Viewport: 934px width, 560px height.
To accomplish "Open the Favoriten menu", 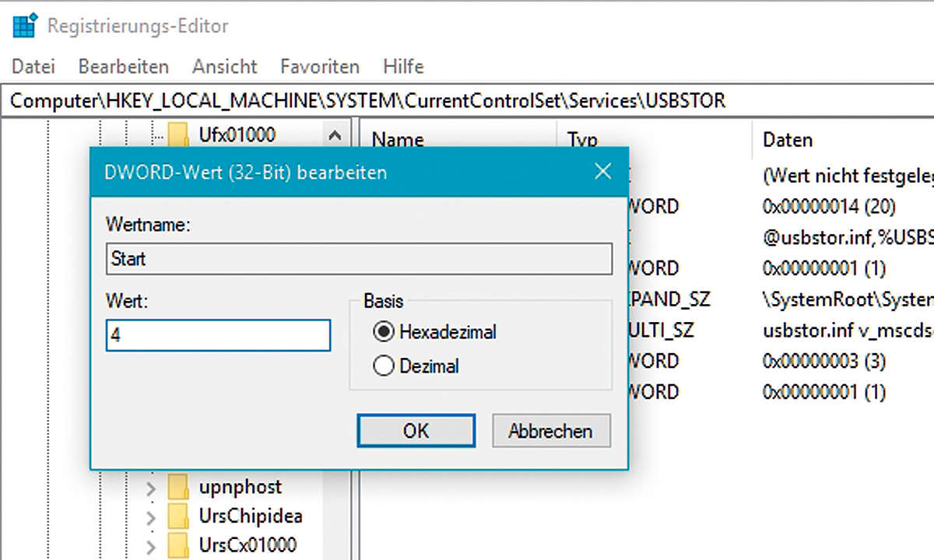I will [x=320, y=66].
